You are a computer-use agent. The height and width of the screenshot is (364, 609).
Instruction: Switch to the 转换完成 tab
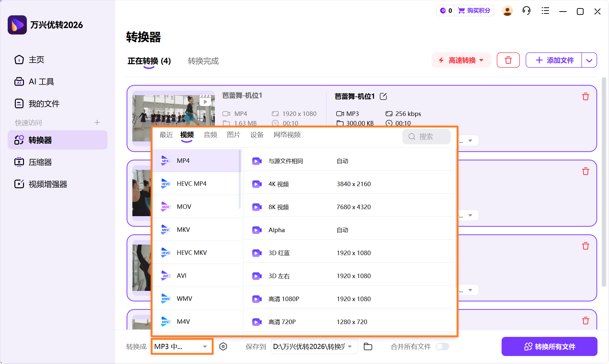pos(203,61)
